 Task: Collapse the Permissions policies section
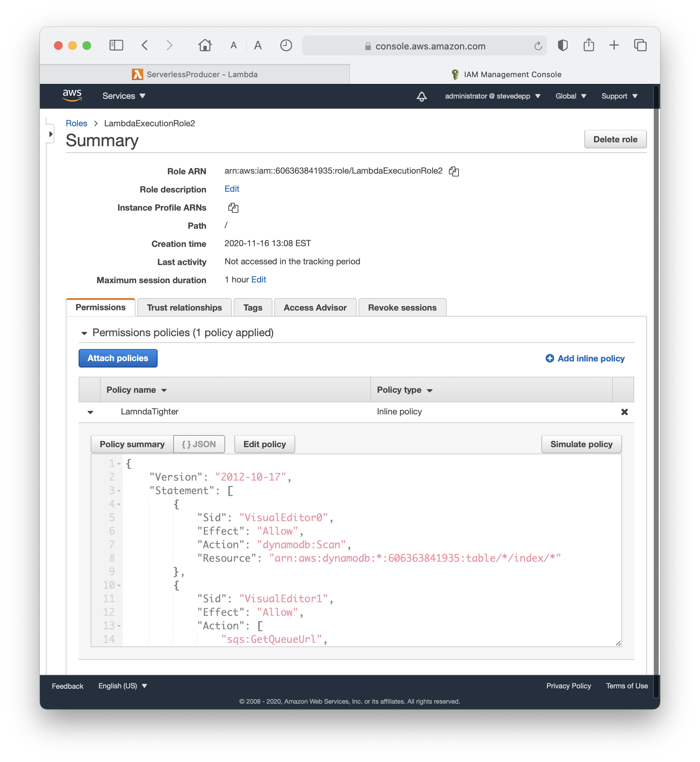84,333
